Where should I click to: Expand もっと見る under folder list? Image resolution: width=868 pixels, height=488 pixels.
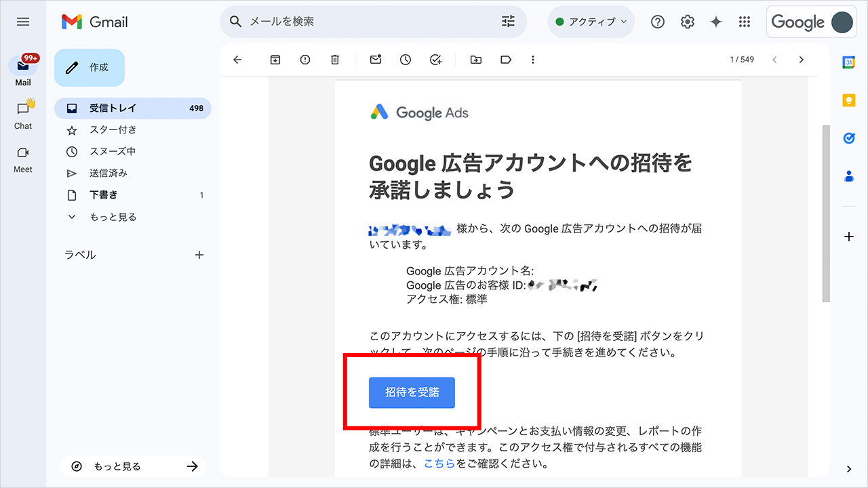133,217
